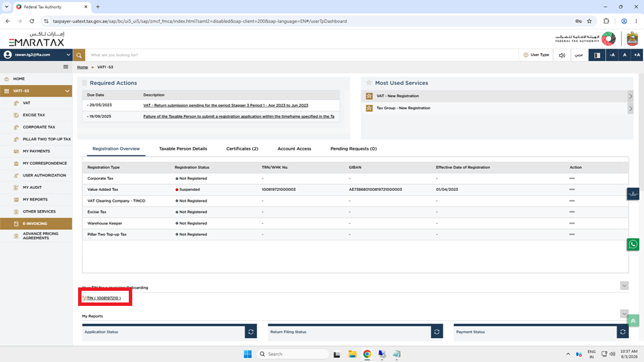Open action menu for Corporate Tax row
Screen dimensions: 644x362
[572, 179]
